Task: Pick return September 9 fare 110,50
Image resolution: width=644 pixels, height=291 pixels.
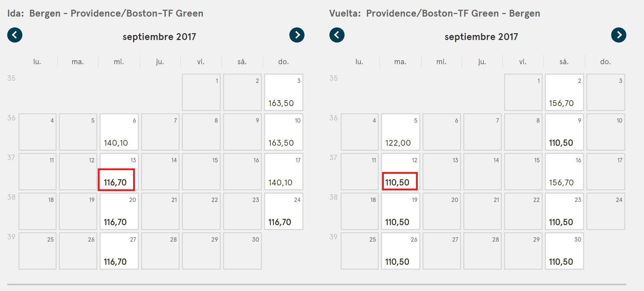Action: tap(564, 132)
